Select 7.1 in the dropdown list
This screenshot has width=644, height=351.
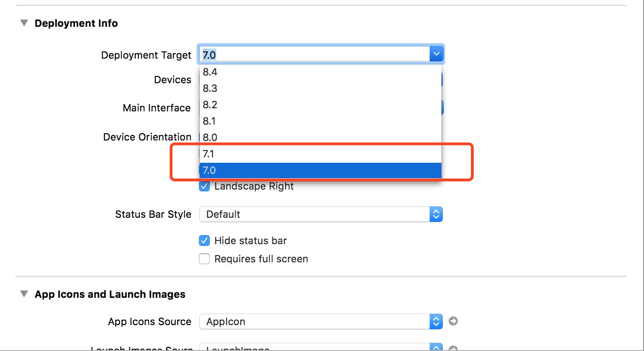coord(321,154)
